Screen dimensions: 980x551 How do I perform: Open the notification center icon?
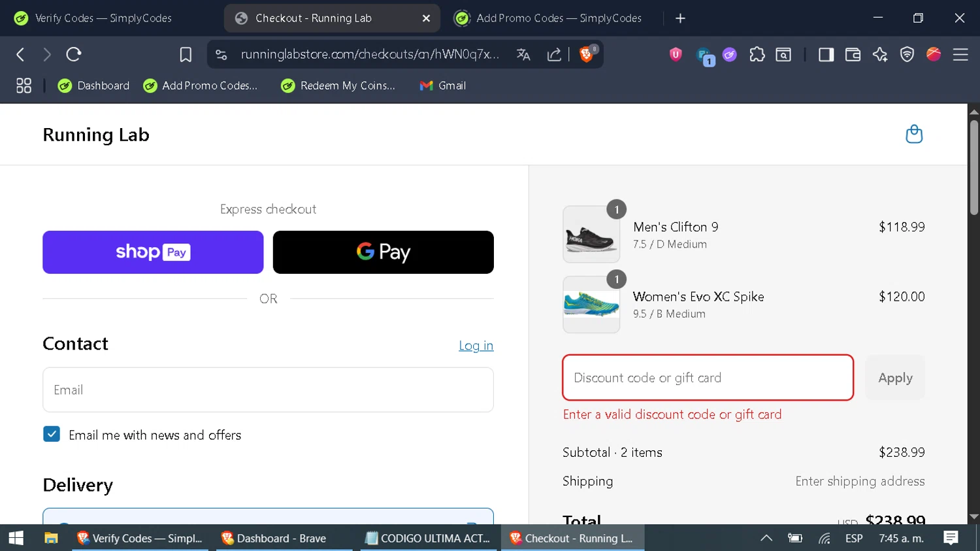(x=951, y=538)
